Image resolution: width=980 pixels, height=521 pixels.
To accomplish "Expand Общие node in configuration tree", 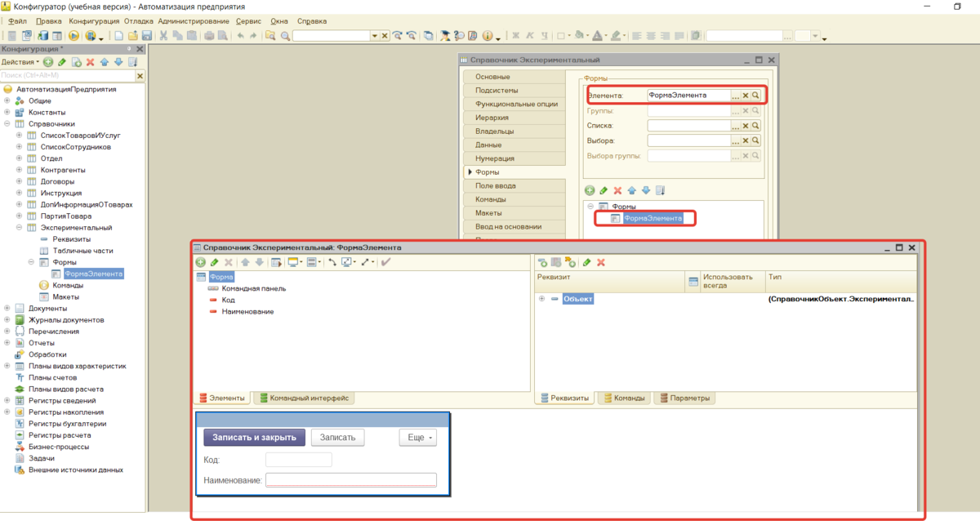I will 7,100.
